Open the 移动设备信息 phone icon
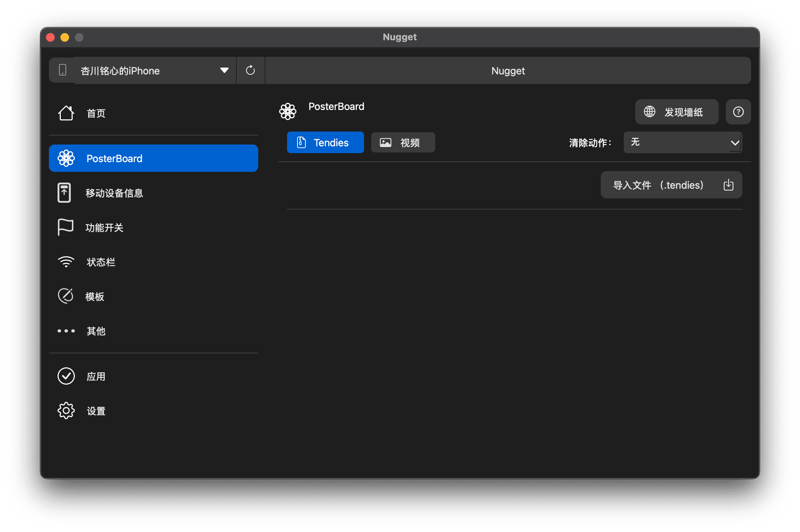This screenshot has height=532, width=800. [64, 193]
